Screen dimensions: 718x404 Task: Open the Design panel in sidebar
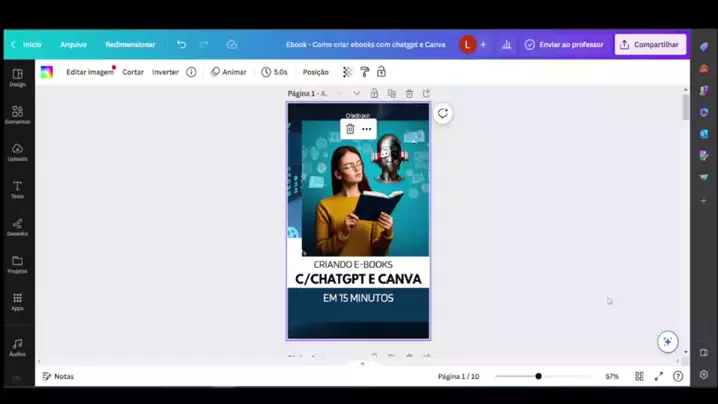click(17, 77)
